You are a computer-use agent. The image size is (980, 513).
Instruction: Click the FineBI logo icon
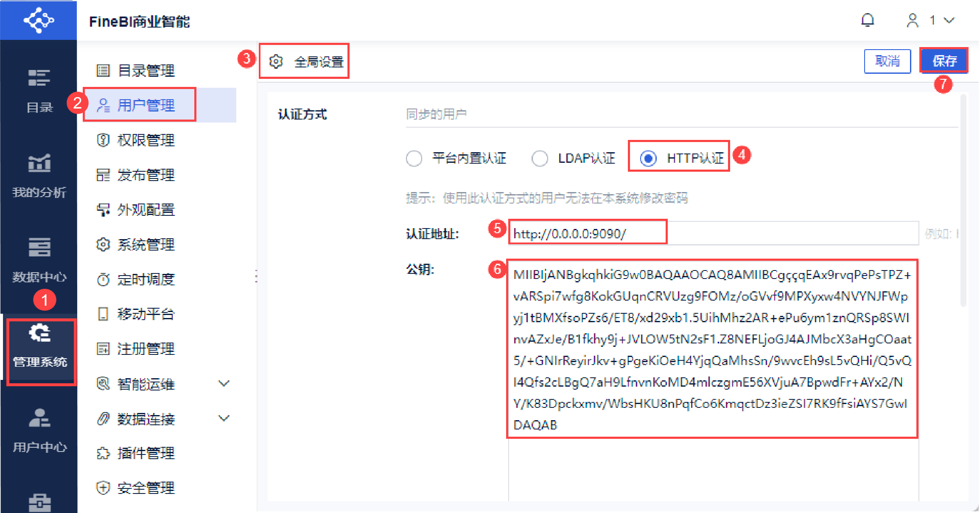point(39,20)
